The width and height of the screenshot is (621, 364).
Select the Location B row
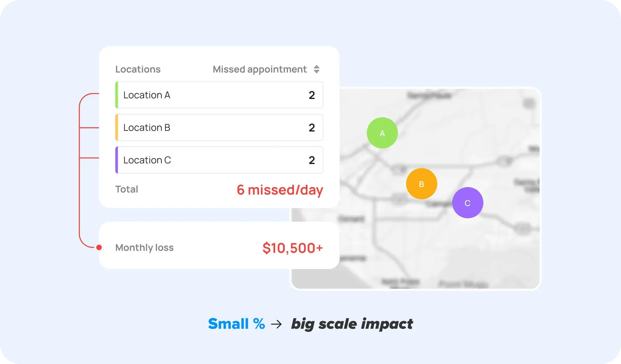pos(219,127)
